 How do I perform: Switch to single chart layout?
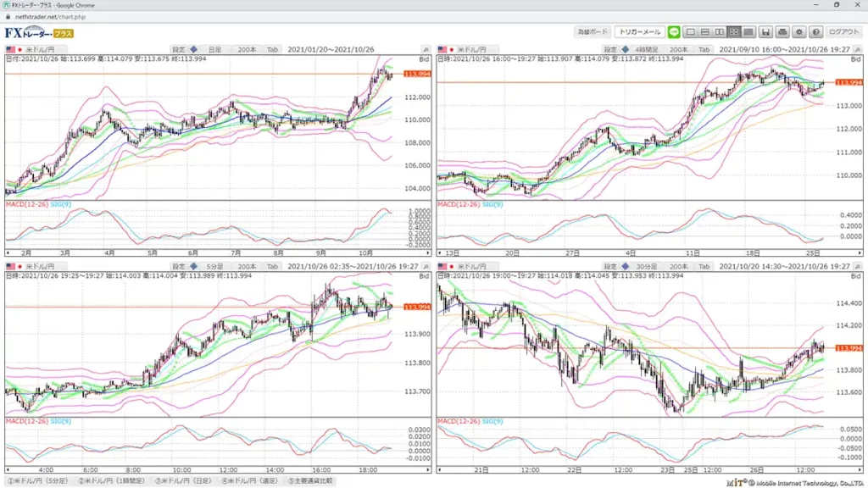pyautogui.click(x=691, y=32)
